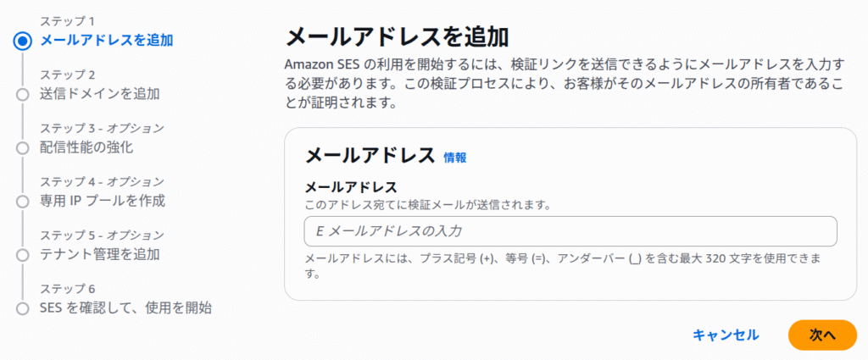
Task: Open the メールアドレスを追加 step label in sidebar
Action: click(x=107, y=40)
